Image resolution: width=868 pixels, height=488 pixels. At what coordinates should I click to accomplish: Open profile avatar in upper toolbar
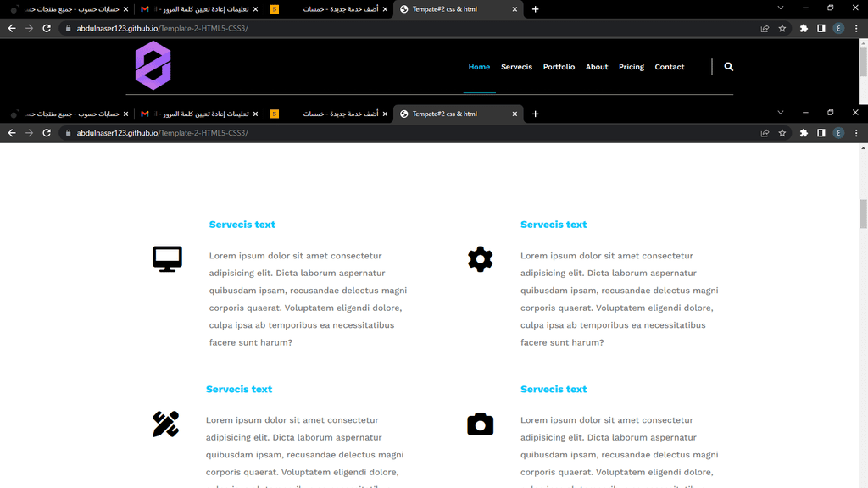point(838,28)
